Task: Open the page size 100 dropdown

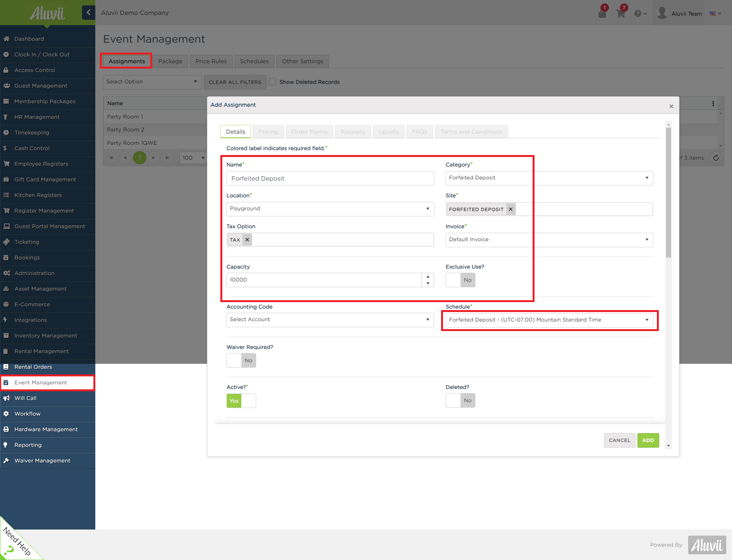Action: pyautogui.click(x=193, y=158)
